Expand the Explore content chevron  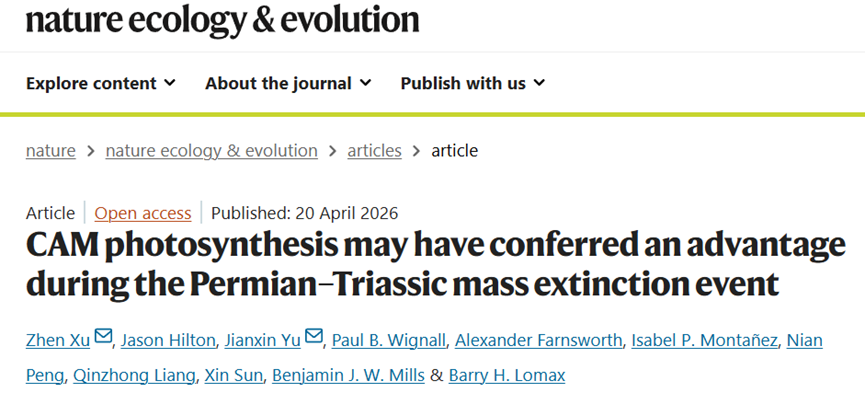coord(170,83)
